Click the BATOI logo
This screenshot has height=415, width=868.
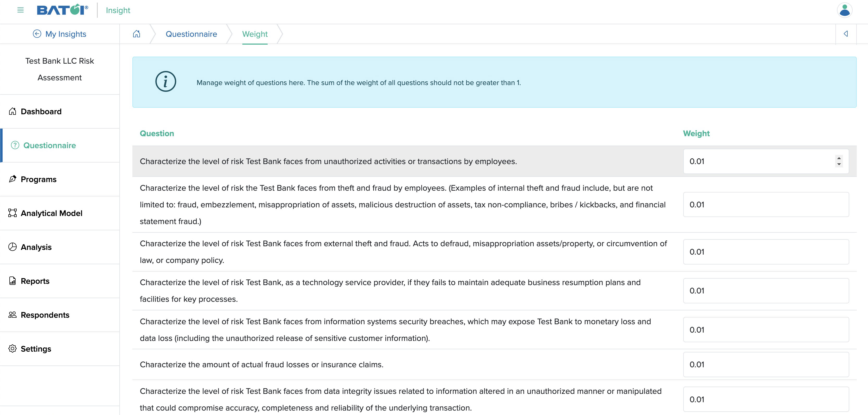pos(63,10)
